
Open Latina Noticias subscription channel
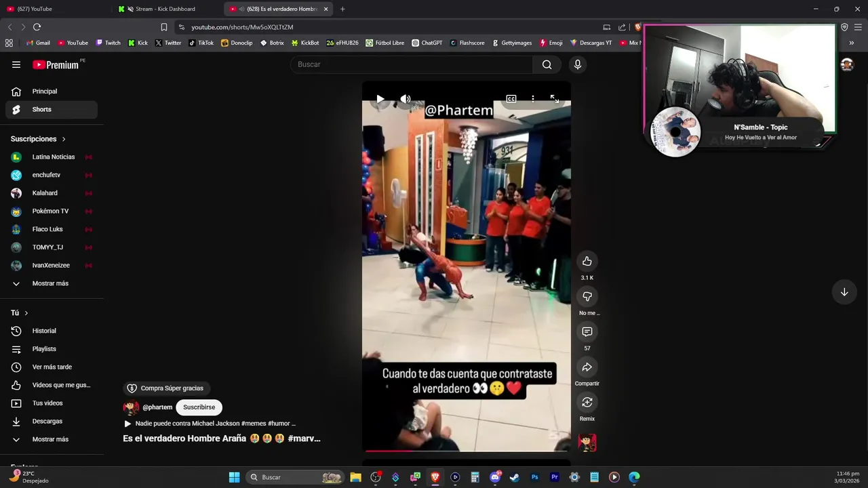coord(52,157)
